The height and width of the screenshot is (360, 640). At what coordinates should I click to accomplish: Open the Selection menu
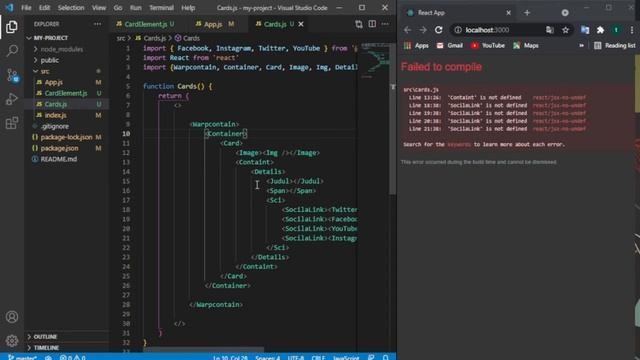71,8
